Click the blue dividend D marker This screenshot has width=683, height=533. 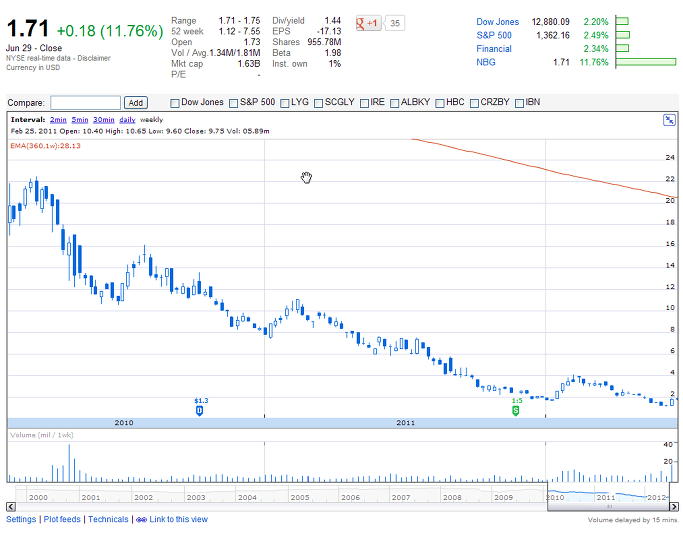[199, 411]
